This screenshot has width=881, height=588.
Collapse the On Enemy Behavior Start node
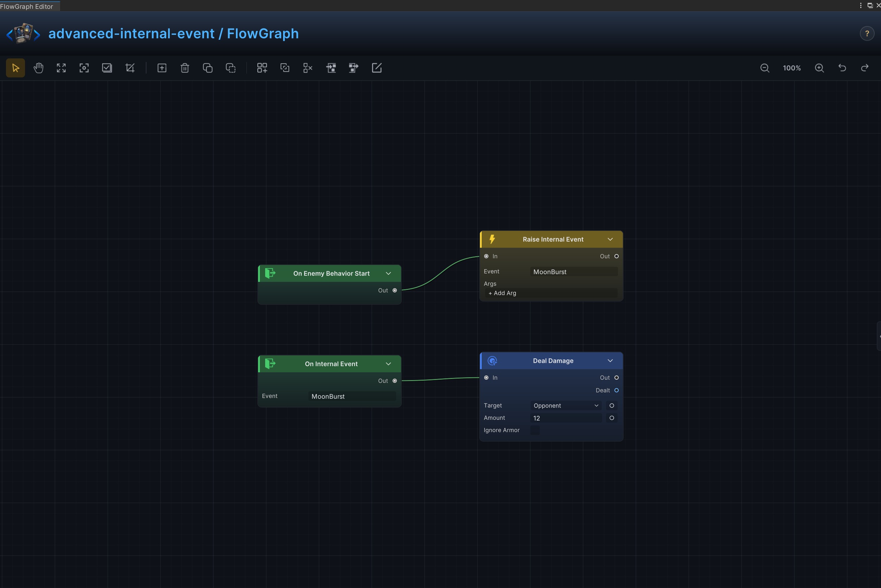(x=388, y=273)
